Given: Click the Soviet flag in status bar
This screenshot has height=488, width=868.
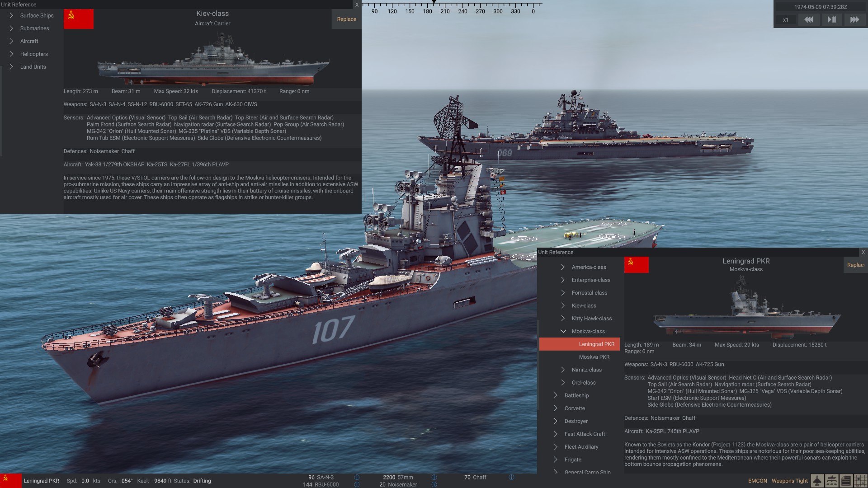Looking at the screenshot, I should coord(11,481).
